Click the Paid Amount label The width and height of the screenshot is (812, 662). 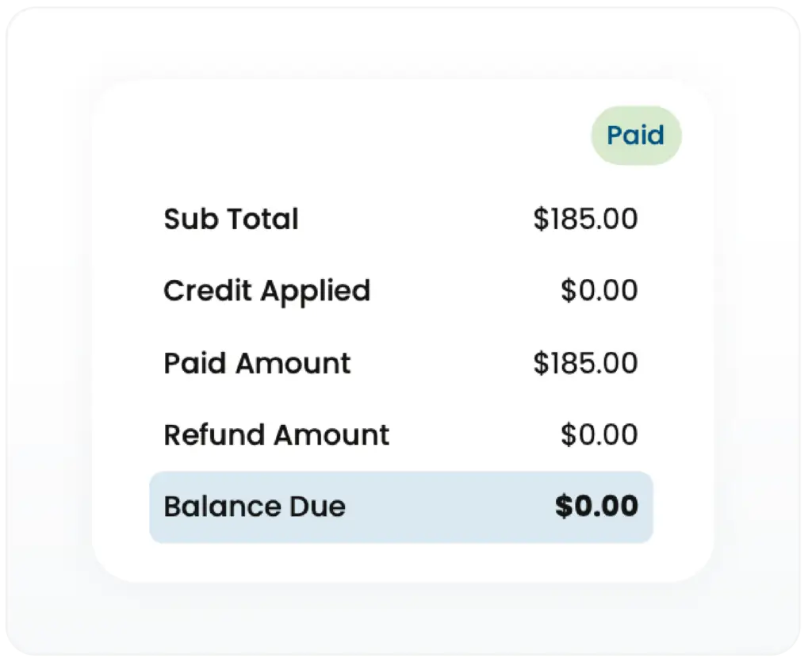(257, 363)
